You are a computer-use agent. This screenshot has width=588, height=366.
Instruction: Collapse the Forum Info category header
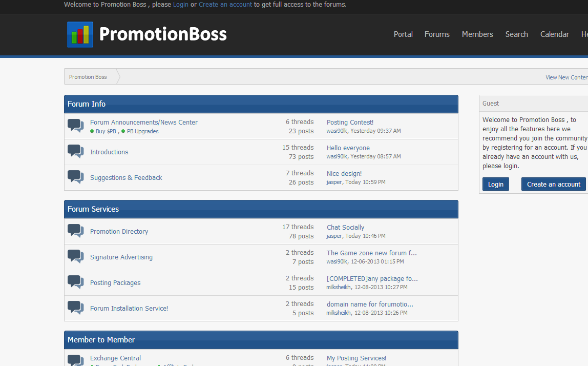point(261,104)
